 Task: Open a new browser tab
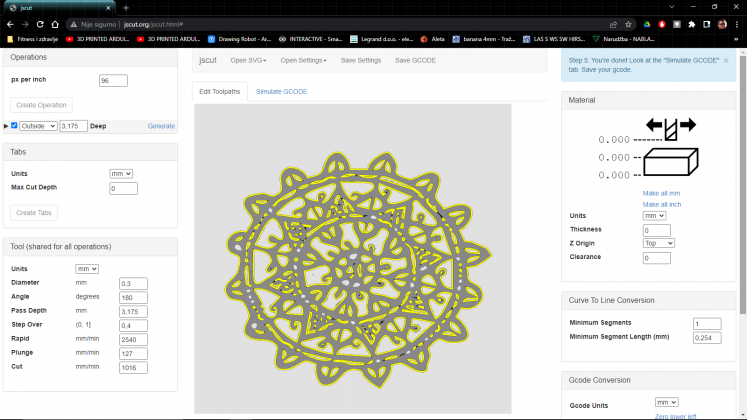[126, 7]
